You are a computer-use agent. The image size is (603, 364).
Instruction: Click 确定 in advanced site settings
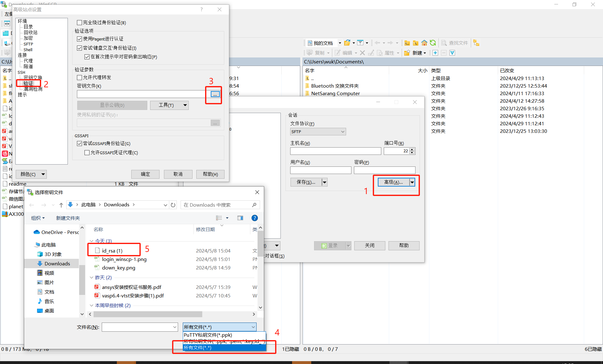[145, 174]
